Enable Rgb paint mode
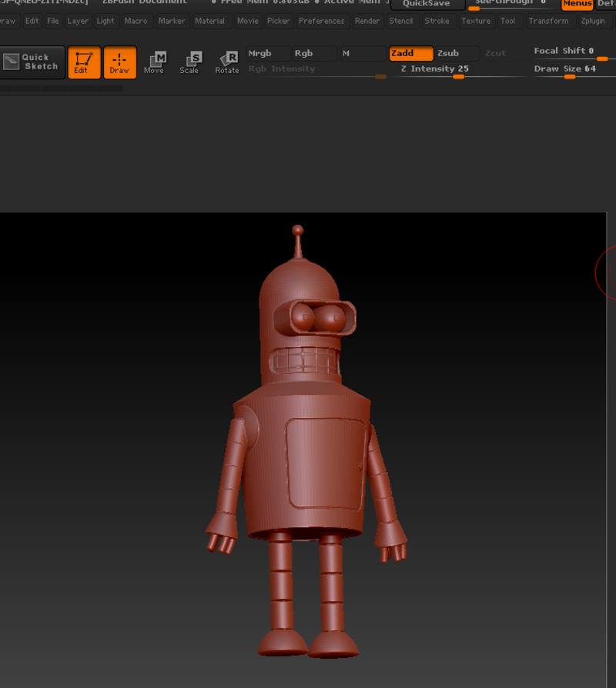The width and height of the screenshot is (616, 688). click(314, 54)
